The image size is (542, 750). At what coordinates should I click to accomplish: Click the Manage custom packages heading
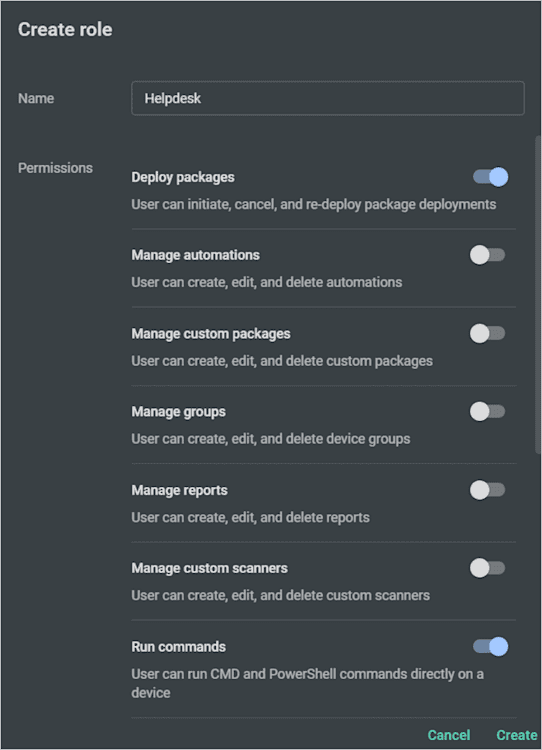click(x=210, y=334)
